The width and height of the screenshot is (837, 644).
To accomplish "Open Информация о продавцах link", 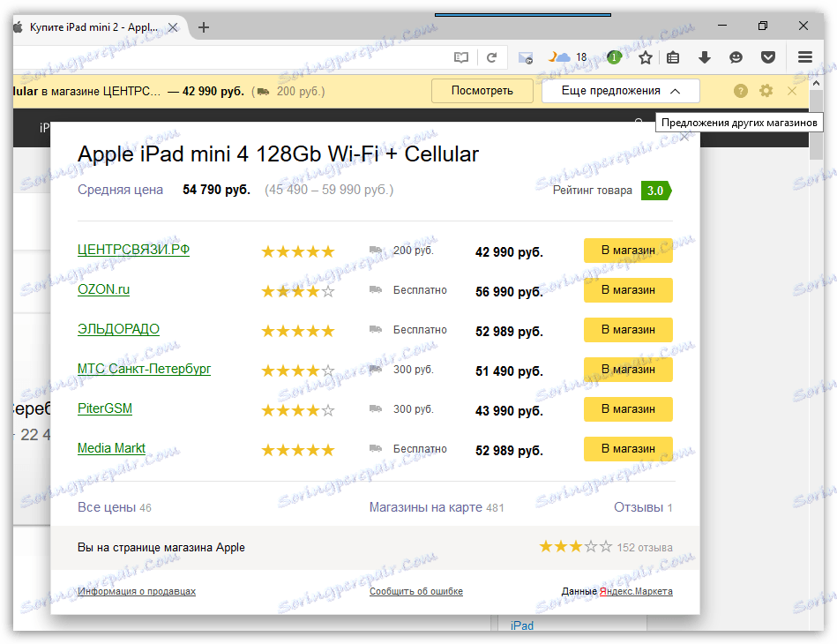I will 137,591.
